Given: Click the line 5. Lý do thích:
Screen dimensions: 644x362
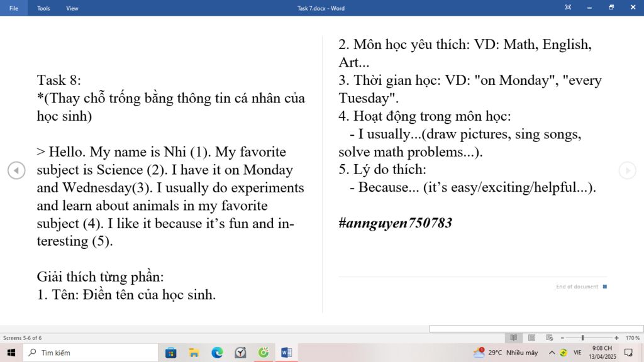Looking at the screenshot, I should point(382,170).
